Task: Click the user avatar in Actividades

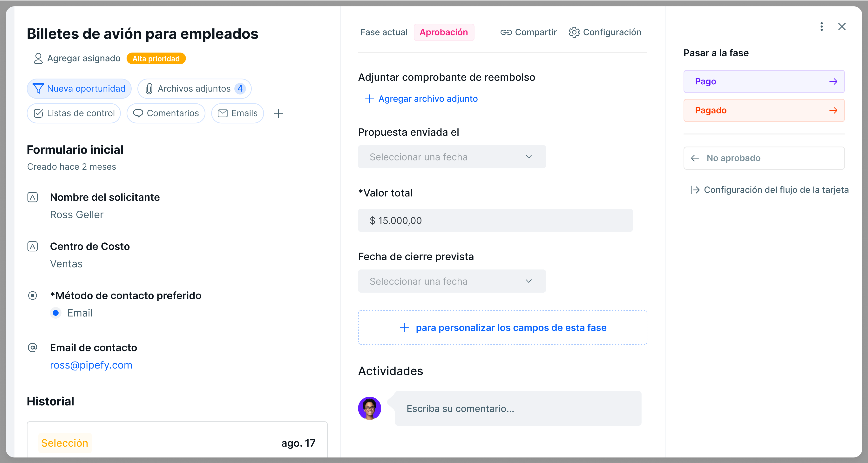Action: 369,408
